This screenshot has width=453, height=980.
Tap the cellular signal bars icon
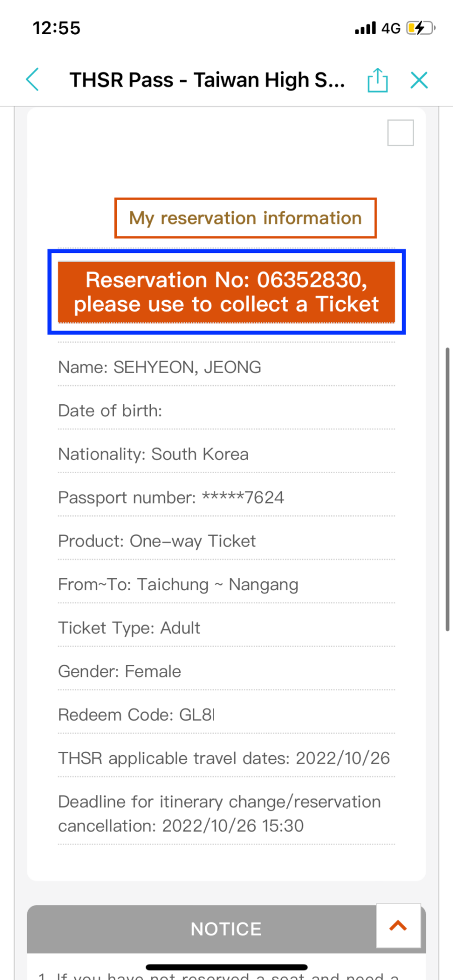click(365, 28)
